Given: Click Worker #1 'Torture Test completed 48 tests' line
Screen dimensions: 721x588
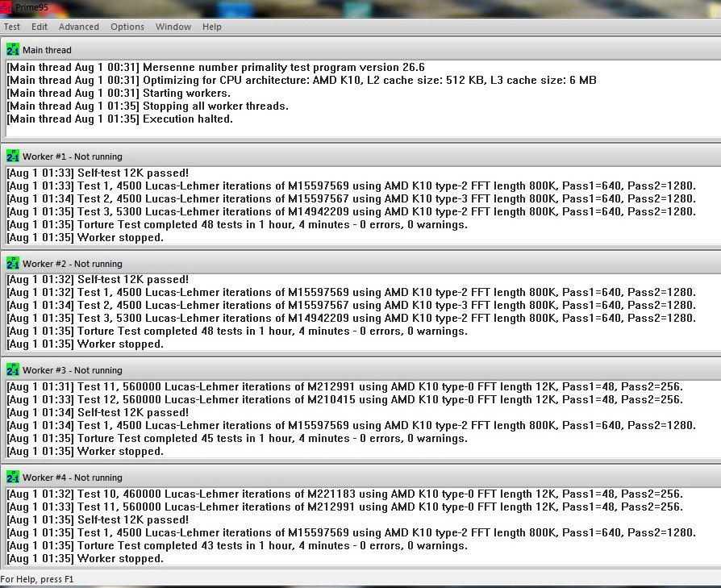Looking at the screenshot, I should 237,225.
